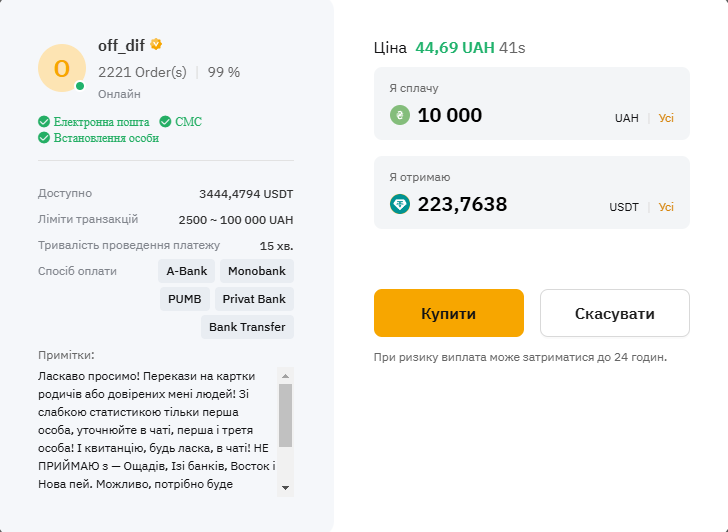Click the off_dif seller avatar
This screenshot has width=728, height=532.
tap(62, 68)
